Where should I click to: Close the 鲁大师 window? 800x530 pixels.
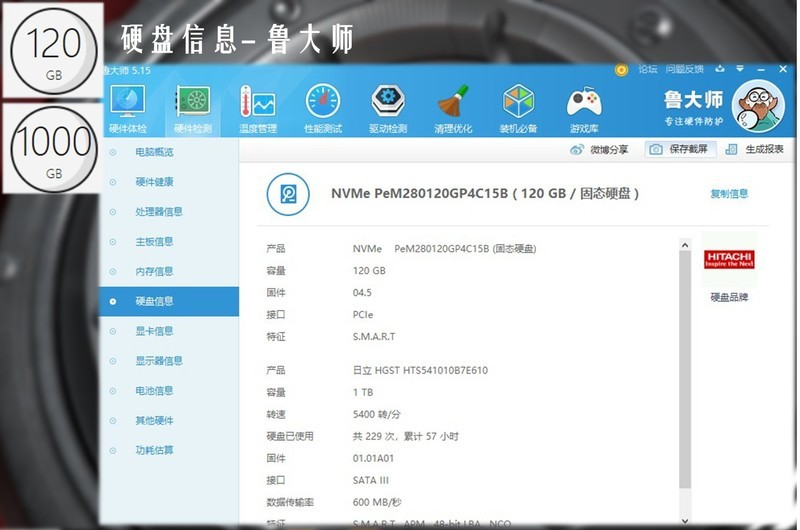click(x=783, y=69)
